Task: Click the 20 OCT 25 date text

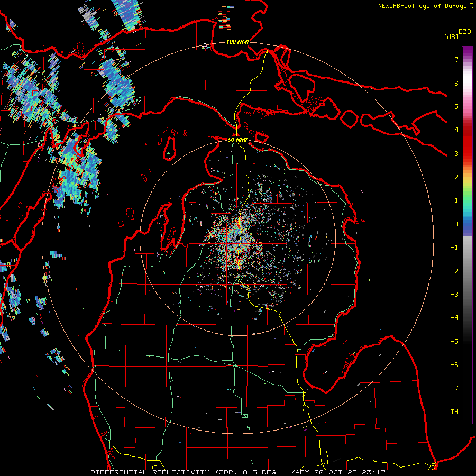Action: 336,472
